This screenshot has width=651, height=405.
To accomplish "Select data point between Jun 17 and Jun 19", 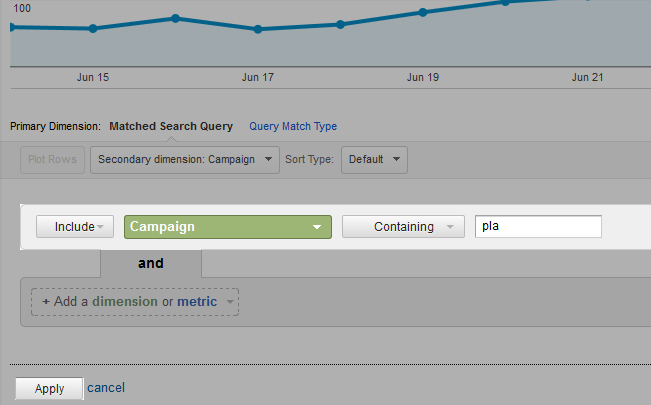I will [341, 24].
